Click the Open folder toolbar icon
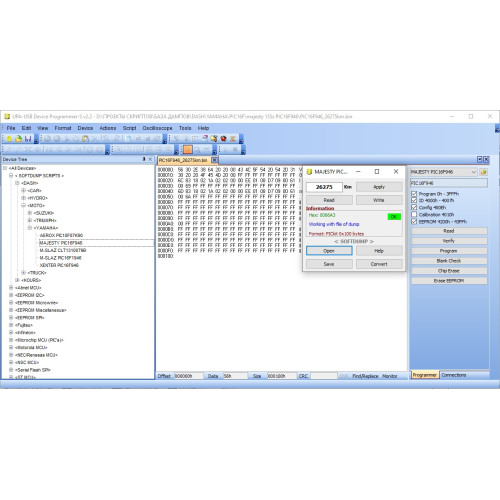The image size is (500, 500). [x=19, y=139]
